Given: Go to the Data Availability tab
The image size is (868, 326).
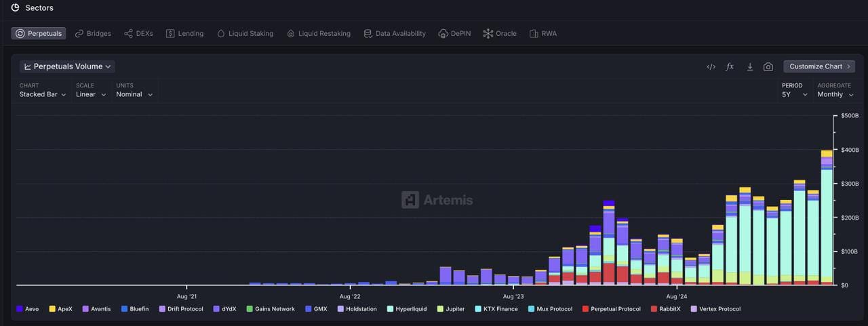Looking at the screenshot, I should click(x=395, y=33).
